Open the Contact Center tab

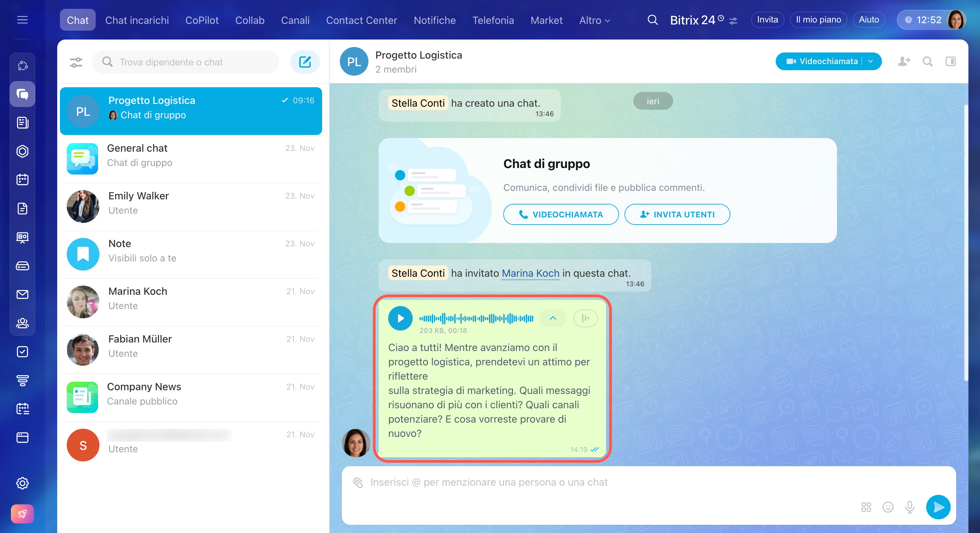[x=361, y=20]
